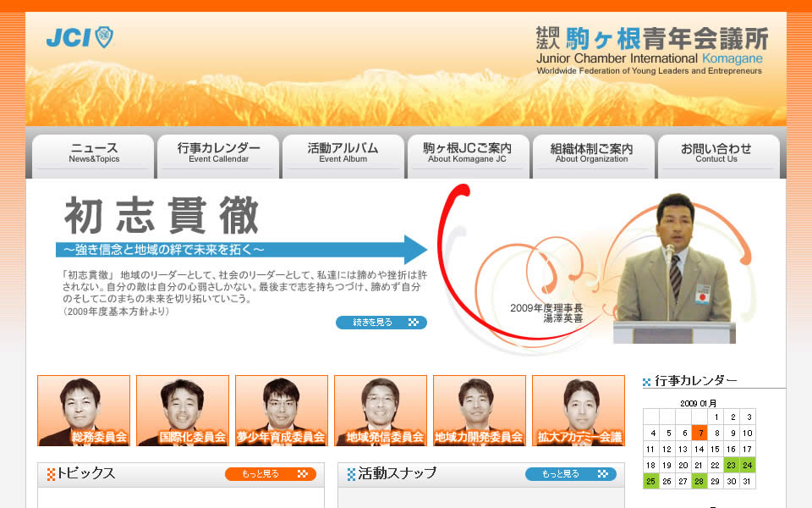Screen dimensions: 812x508
Task: Click the 駒ヶ根青年会議所 site title
Action: [652, 39]
